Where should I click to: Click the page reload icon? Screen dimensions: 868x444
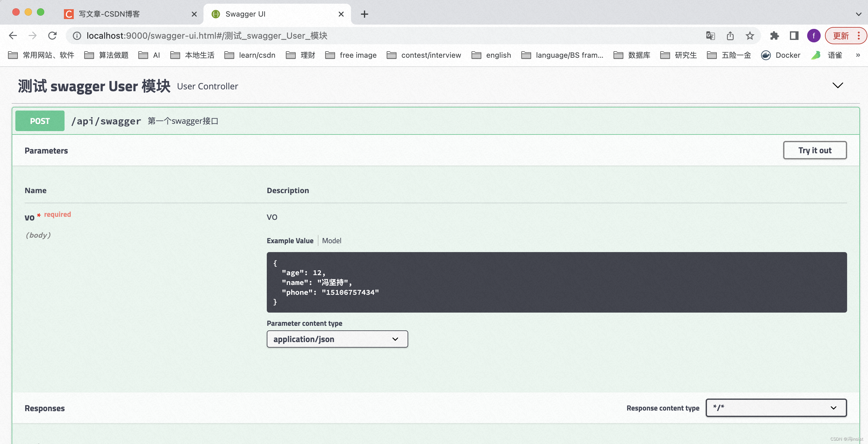[52, 36]
